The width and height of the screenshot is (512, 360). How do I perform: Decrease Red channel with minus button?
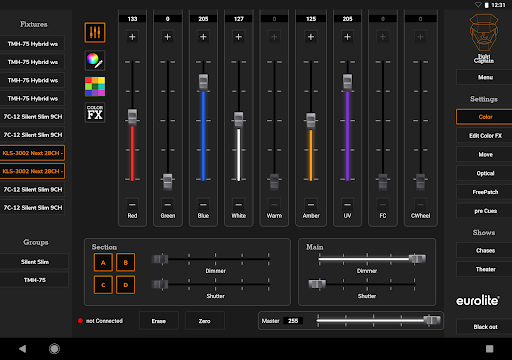click(x=132, y=204)
